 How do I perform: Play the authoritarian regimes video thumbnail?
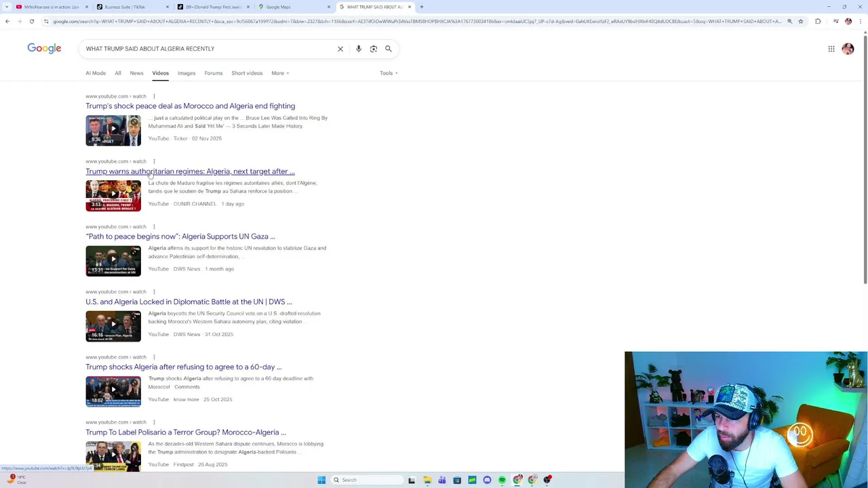pyautogui.click(x=113, y=196)
